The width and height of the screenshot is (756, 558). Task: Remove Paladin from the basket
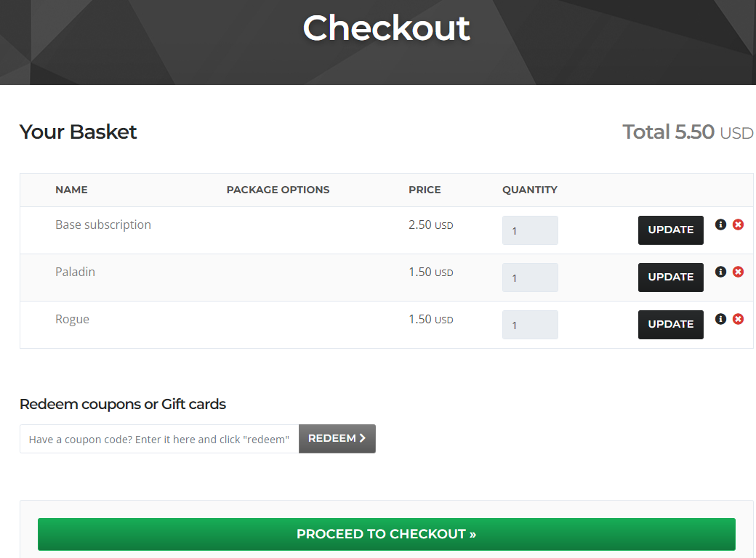[738, 272]
